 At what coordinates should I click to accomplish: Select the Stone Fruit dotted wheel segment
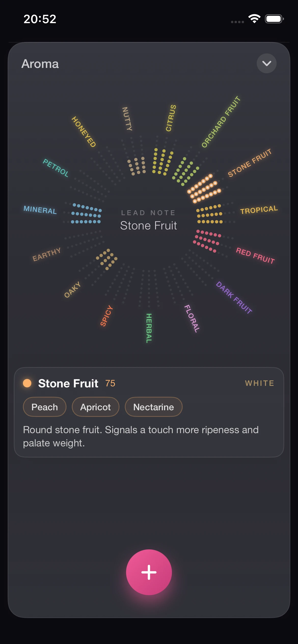coord(204,188)
